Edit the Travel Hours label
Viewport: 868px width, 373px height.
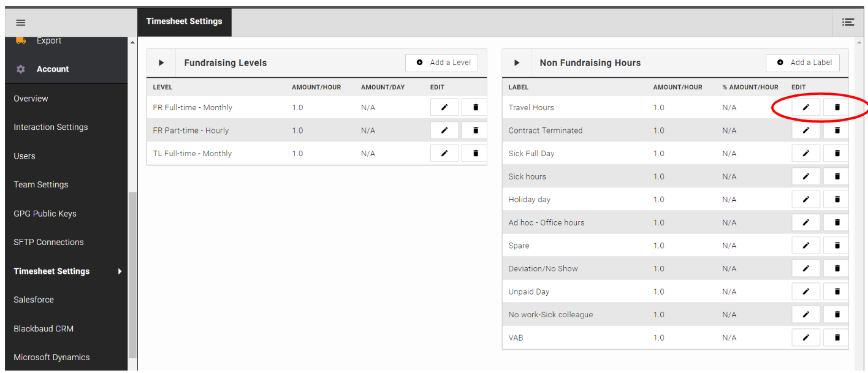click(805, 107)
